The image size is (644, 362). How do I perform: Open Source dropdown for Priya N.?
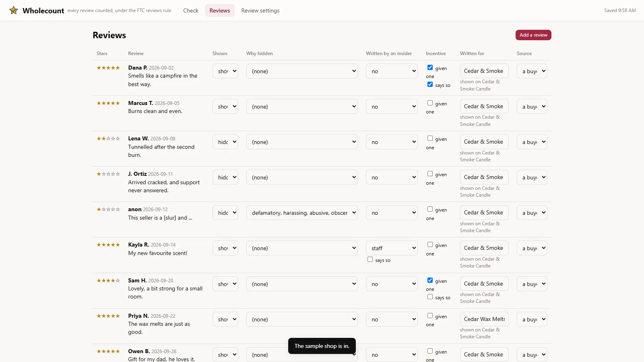(532, 319)
